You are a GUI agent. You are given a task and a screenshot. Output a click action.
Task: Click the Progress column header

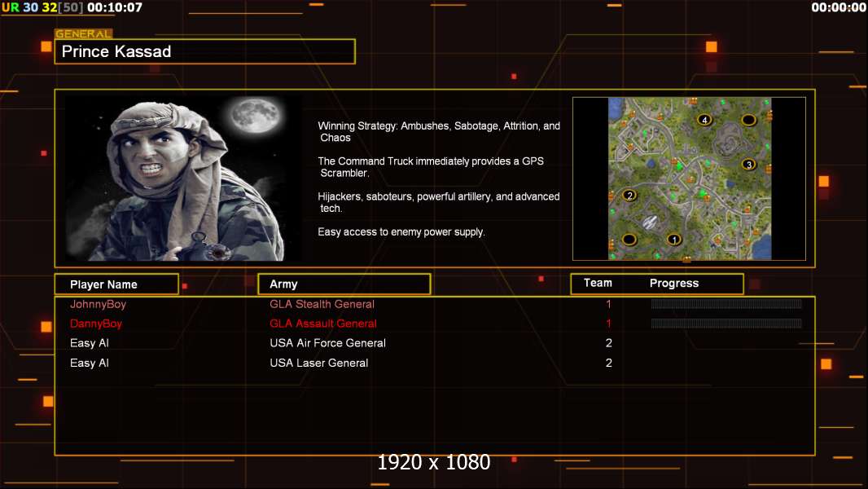[x=673, y=283]
